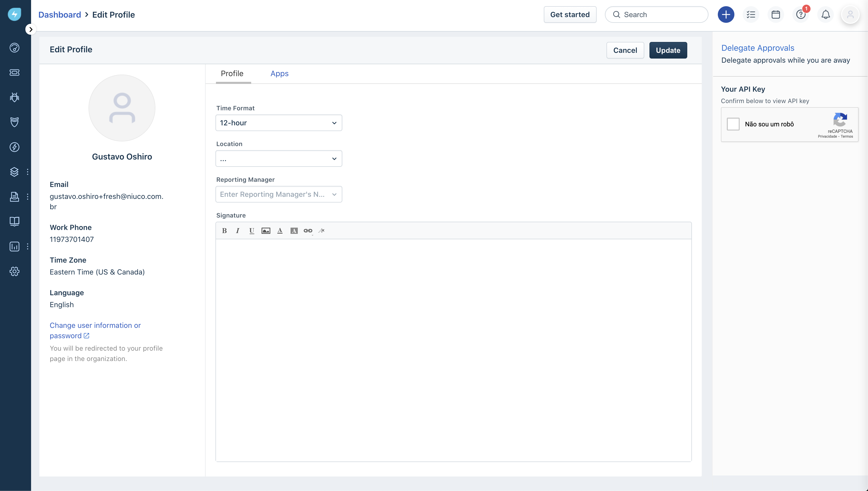Viewport: 868px width, 491px height.
Task: Switch to the Apps tab
Action: click(279, 74)
